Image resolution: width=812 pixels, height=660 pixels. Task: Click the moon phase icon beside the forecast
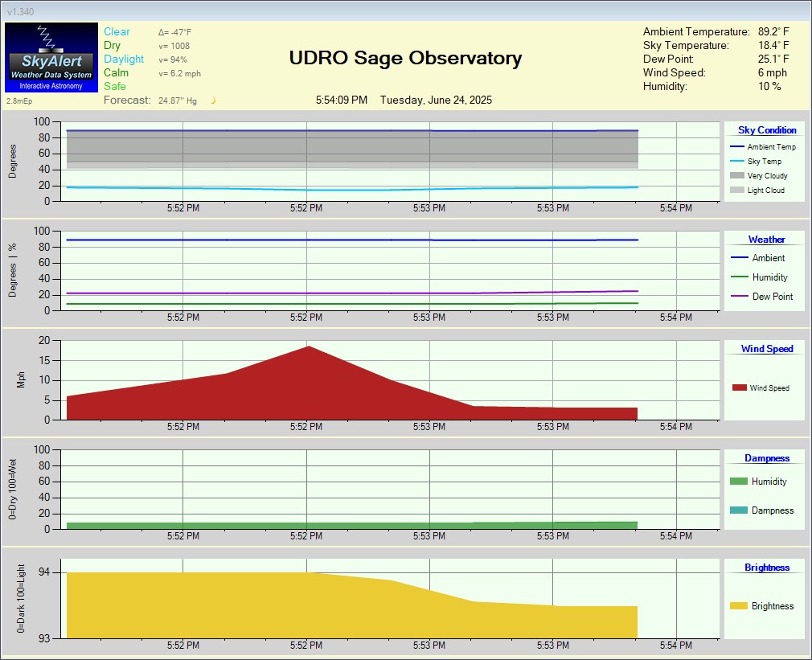pyautogui.click(x=215, y=100)
